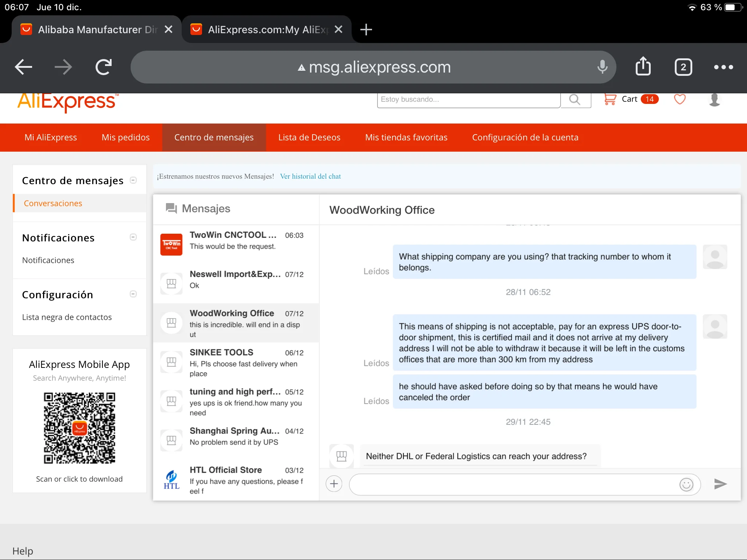Open the emoji picker in message box

pos(686,485)
